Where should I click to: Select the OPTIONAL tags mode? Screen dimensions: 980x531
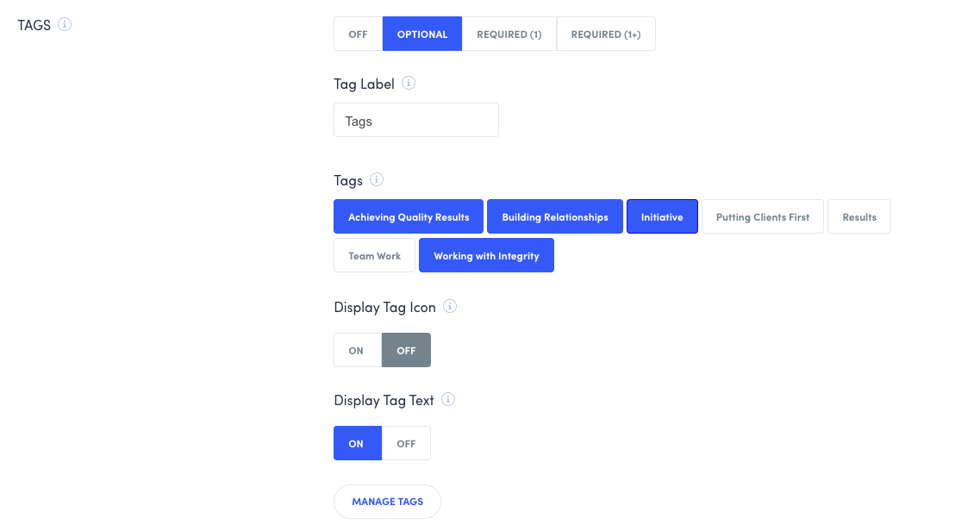tap(422, 34)
